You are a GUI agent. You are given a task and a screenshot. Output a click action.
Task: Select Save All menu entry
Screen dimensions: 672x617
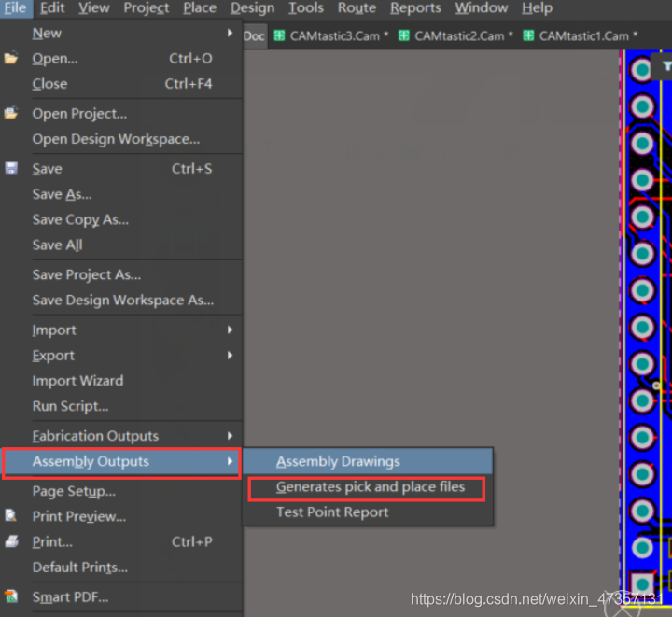point(121,245)
